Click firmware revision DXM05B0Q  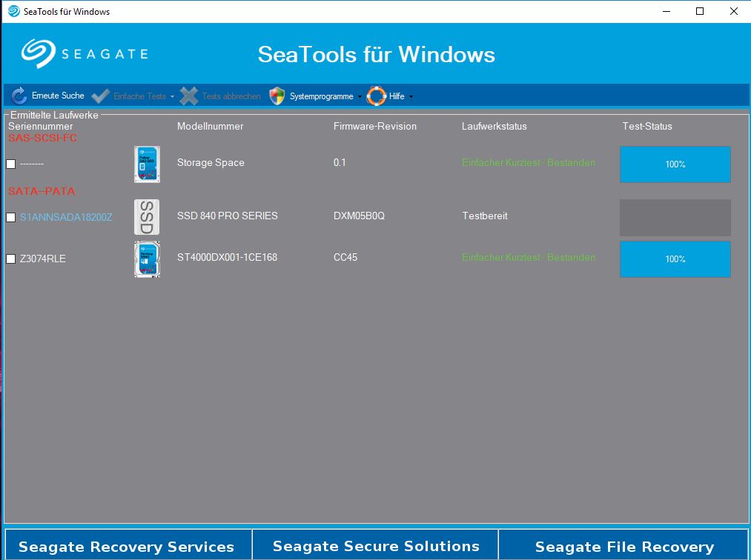click(x=360, y=216)
